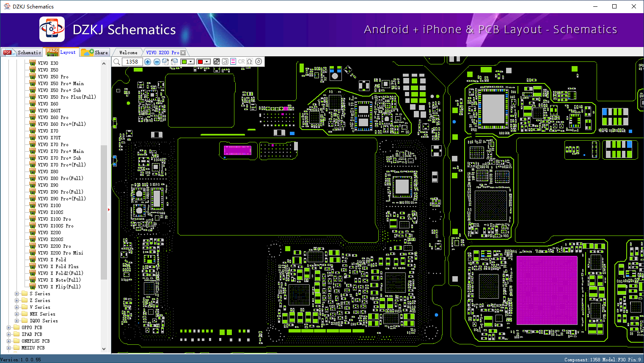Open the Share tab
The height and width of the screenshot is (363, 644).
(95, 53)
